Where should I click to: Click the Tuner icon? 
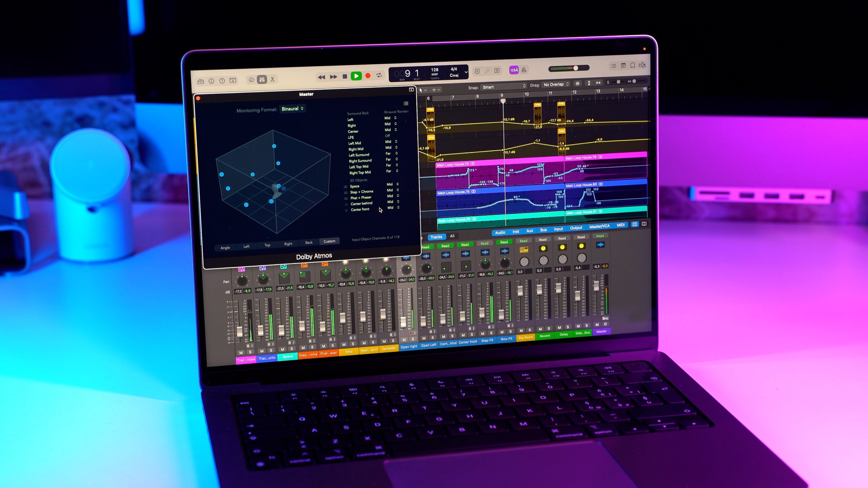click(x=487, y=71)
